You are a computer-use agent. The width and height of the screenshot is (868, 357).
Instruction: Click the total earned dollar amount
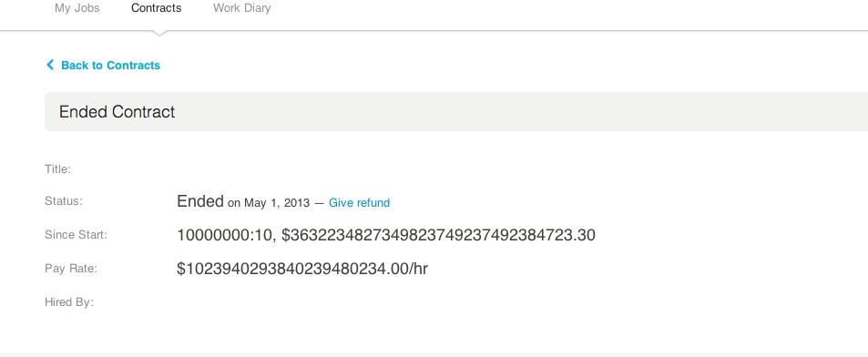[x=438, y=235]
